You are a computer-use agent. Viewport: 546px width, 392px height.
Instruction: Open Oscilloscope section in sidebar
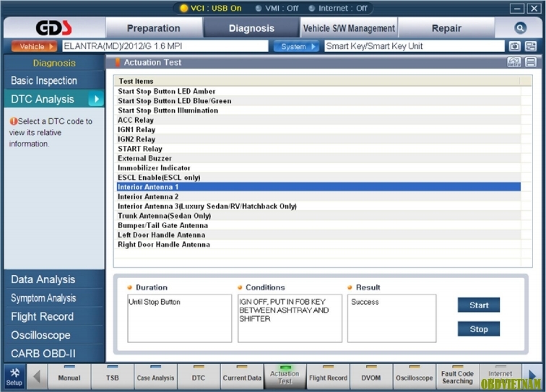54,335
